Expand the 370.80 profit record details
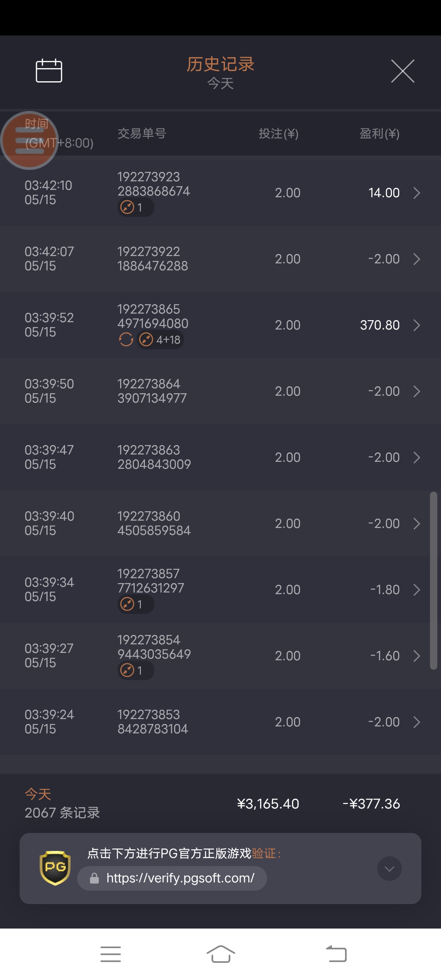The height and width of the screenshot is (980, 441). point(416,325)
